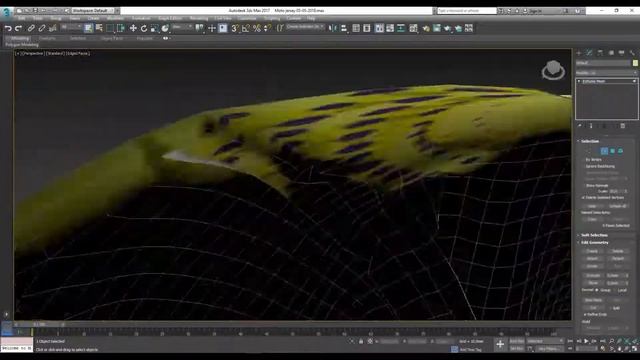Open the named selection sets dropdown

[305, 27]
